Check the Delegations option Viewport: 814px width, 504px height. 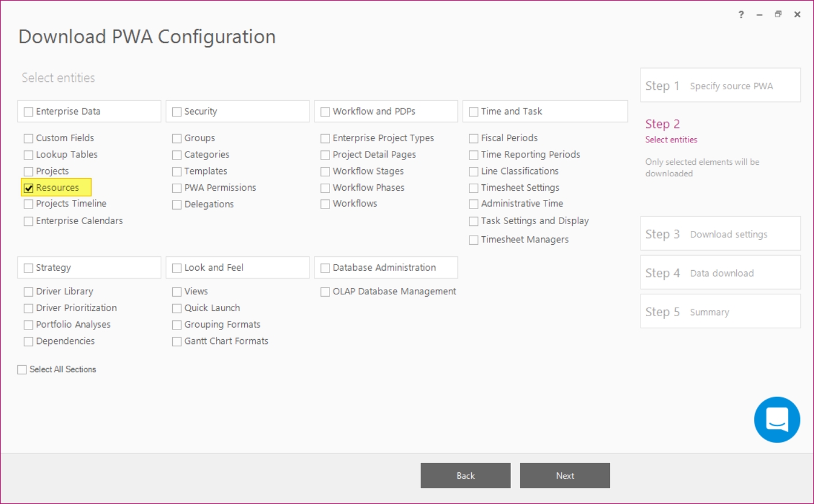pos(177,204)
